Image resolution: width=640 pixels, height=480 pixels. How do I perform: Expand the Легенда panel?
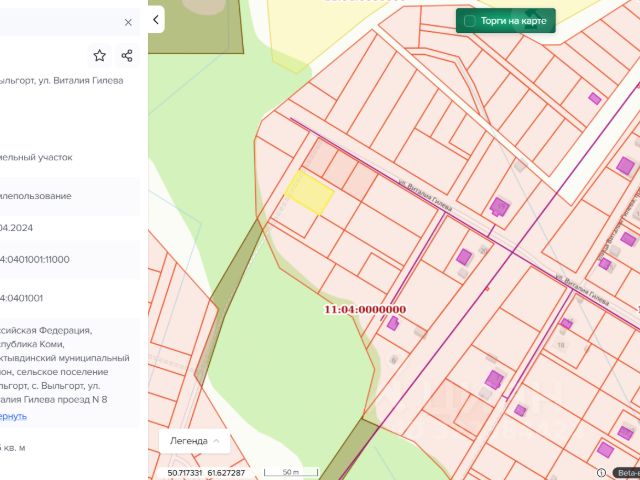tap(194, 441)
